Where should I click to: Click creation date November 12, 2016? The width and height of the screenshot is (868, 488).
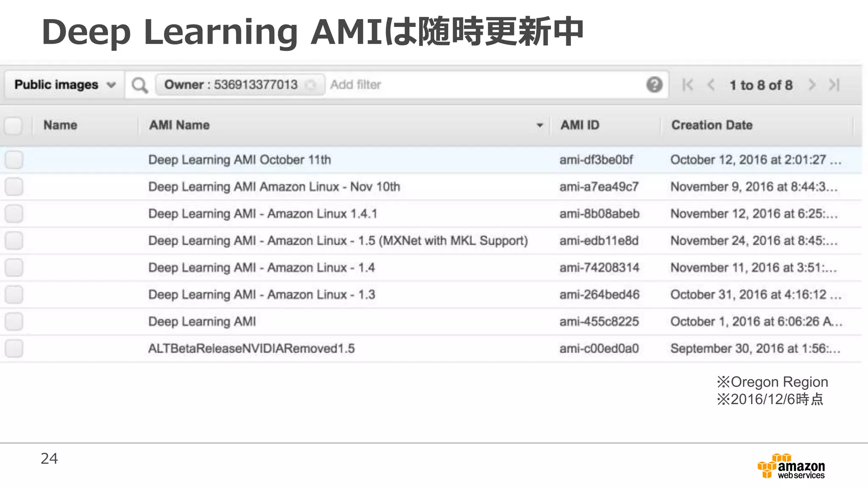(754, 214)
